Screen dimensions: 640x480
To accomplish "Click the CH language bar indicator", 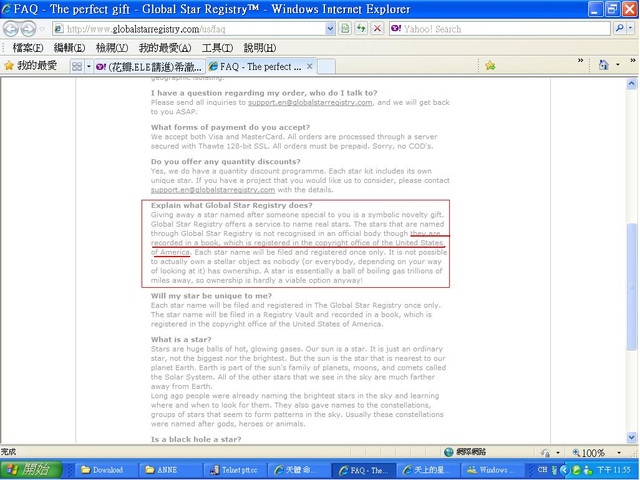I will [542, 469].
